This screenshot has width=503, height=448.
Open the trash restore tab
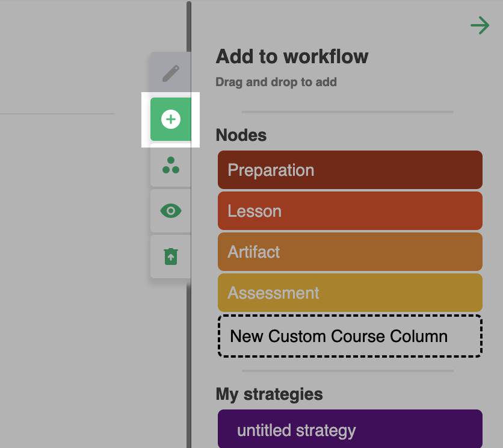(171, 257)
